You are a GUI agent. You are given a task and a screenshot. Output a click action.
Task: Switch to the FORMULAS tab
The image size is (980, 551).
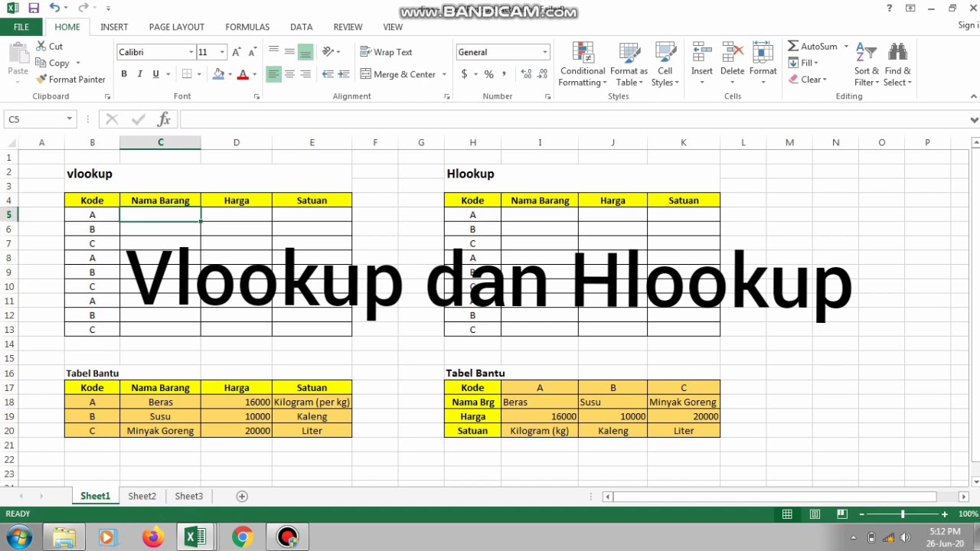click(x=247, y=27)
